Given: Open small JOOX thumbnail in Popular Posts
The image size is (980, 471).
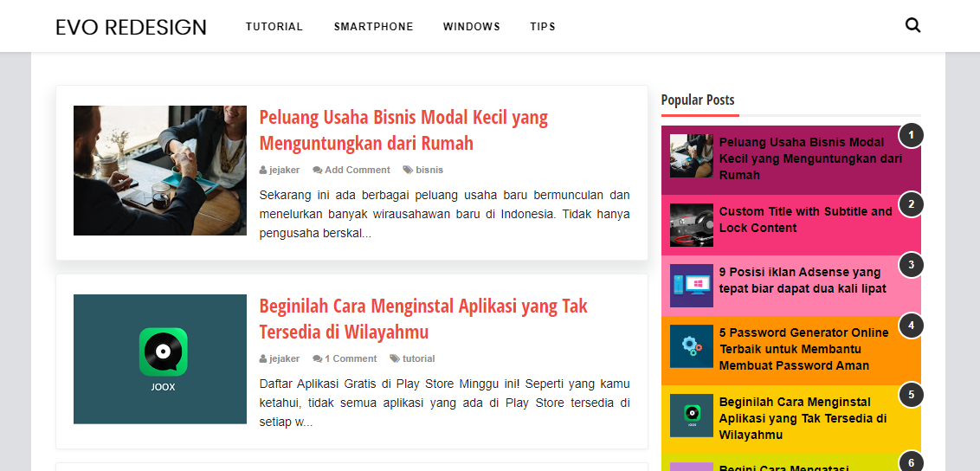Looking at the screenshot, I should pyautogui.click(x=691, y=416).
